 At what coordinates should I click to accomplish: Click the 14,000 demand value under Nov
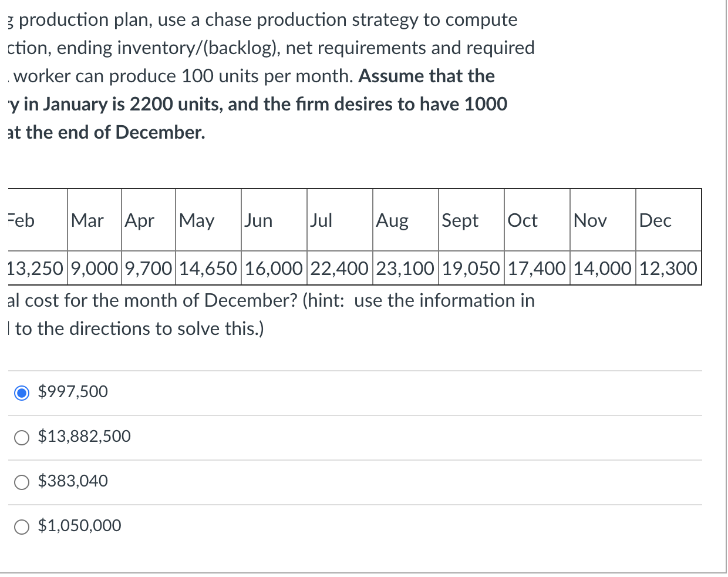click(x=602, y=269)
